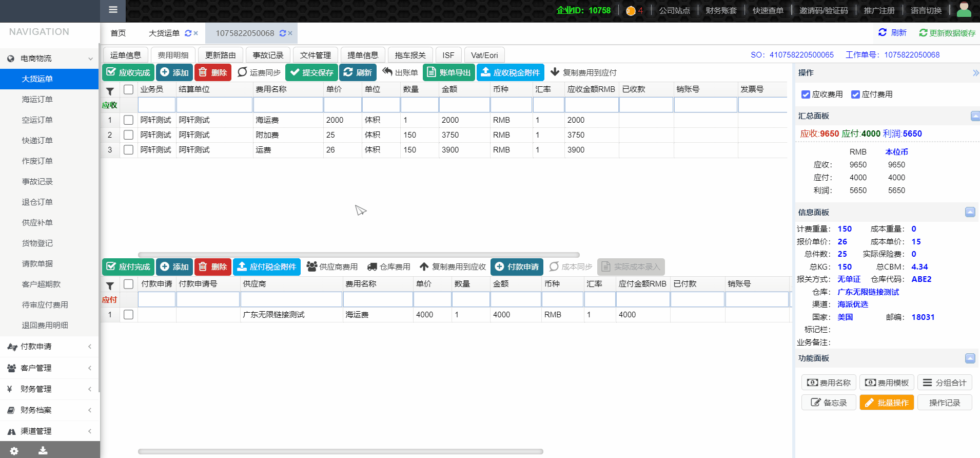Toggle the hamburger menu icon
Viewport: 980px width, 458px height.
113,9
